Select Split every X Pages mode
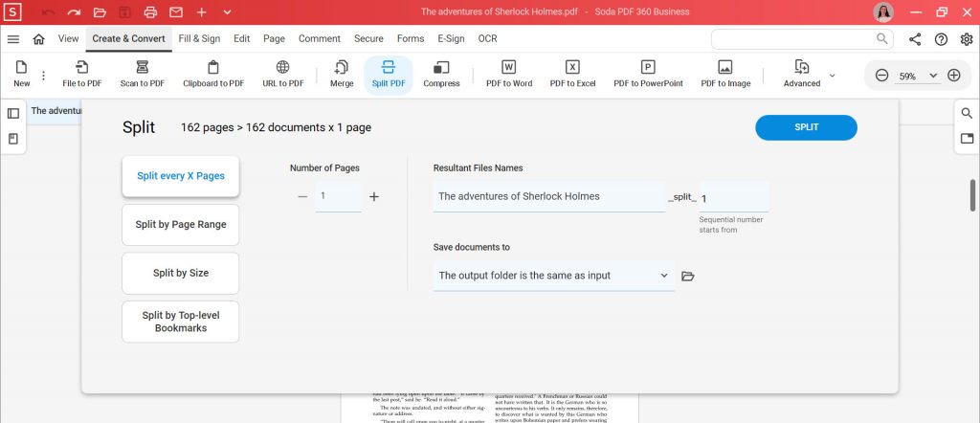 [181, 176]
